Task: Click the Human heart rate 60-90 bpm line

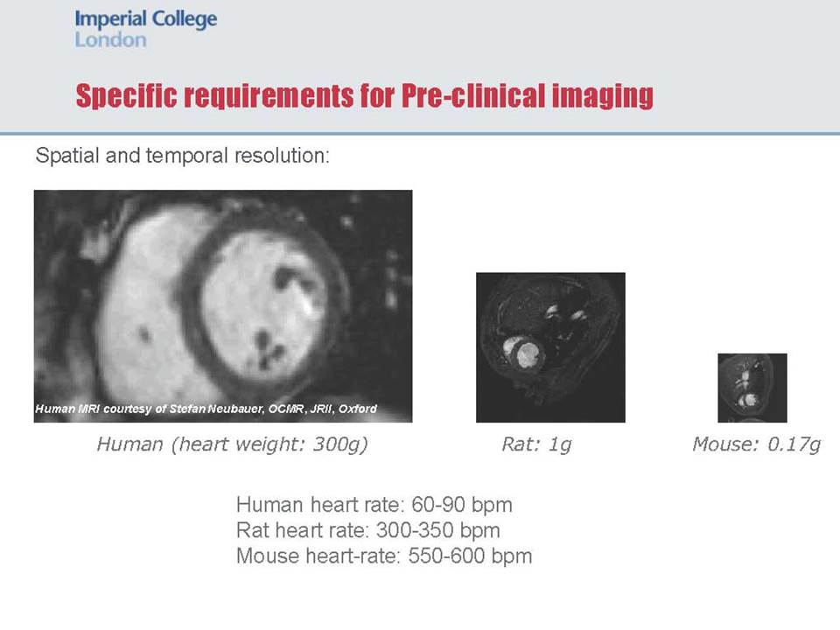Action: point(374,505)
